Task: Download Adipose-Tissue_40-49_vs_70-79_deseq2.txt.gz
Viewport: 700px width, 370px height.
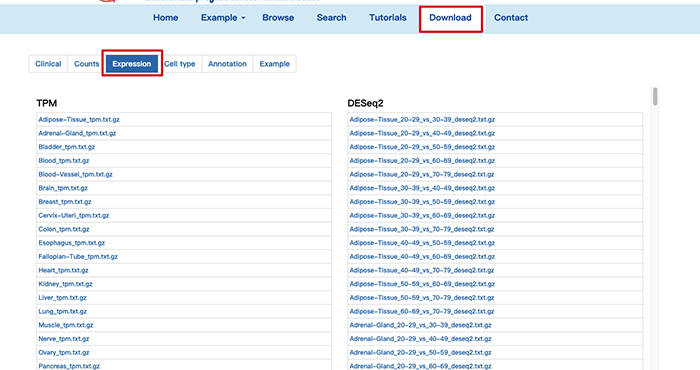Action: 421,270
